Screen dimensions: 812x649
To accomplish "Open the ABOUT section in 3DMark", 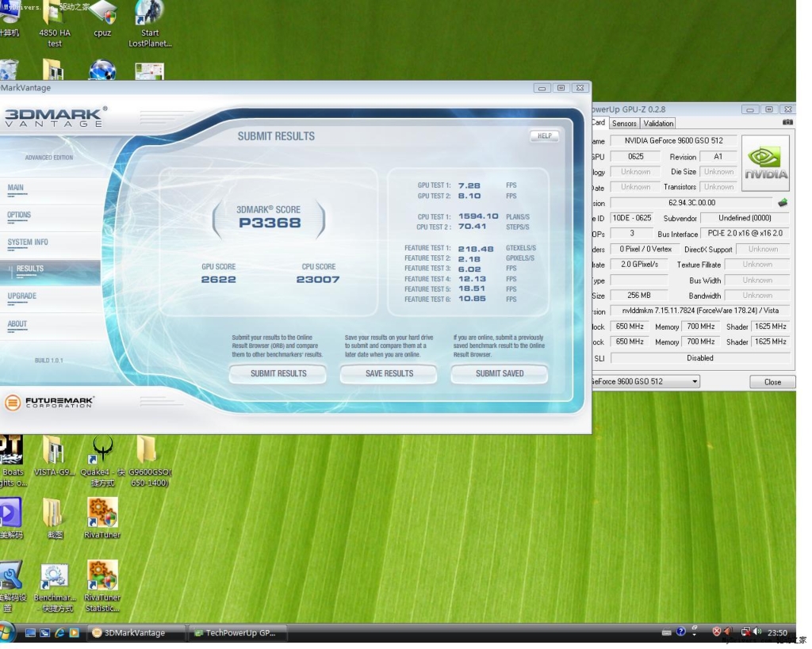I will click(17, 324).
